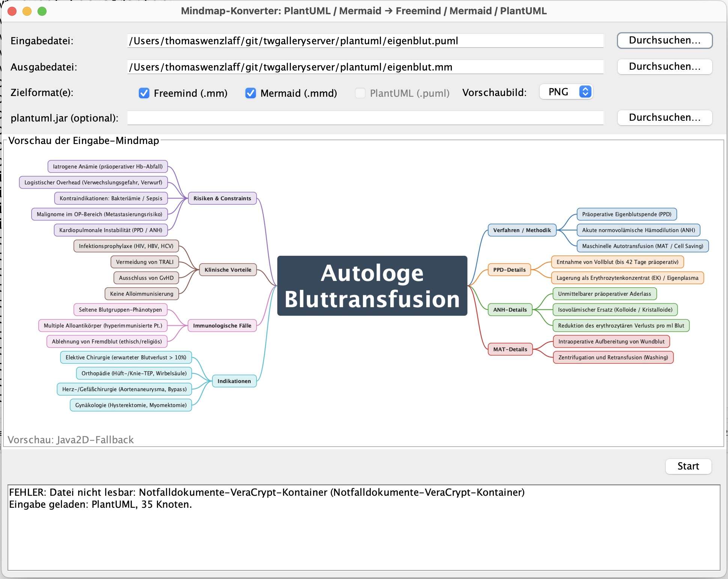The image size is (728, 579).
Task: Click node Logistischer Overhead
Action: point(93,183)
